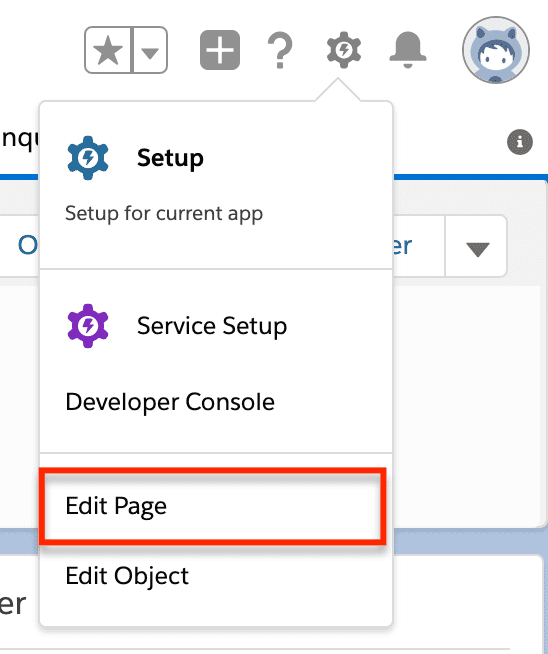Click the Setup gear icon in header
Image resolution: width=548 pixels, height=654 pixels.
(x=344, y=50)
